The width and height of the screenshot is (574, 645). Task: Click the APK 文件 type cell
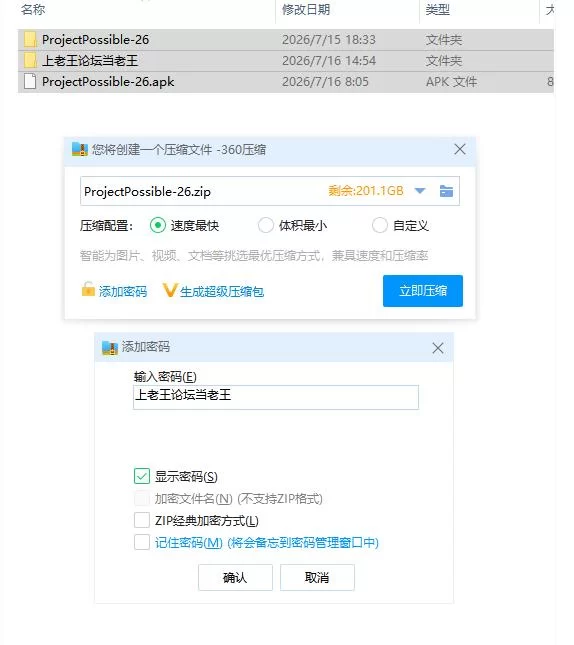pyautogui.click(x=451, y=81)
